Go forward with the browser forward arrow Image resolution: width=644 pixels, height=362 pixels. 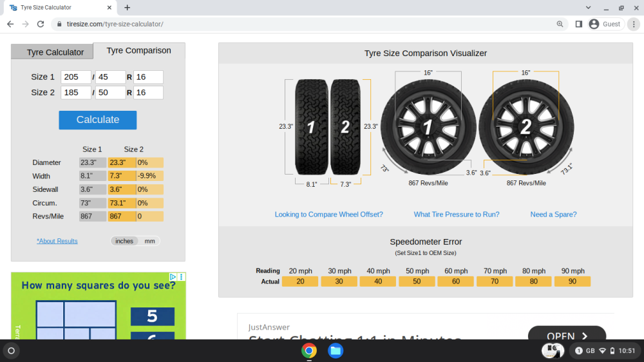(x=26, y=24)
